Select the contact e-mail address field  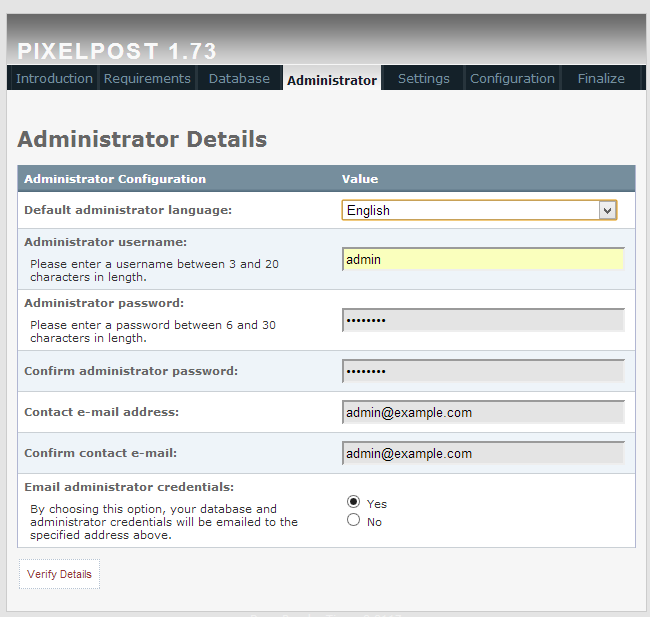483,412
